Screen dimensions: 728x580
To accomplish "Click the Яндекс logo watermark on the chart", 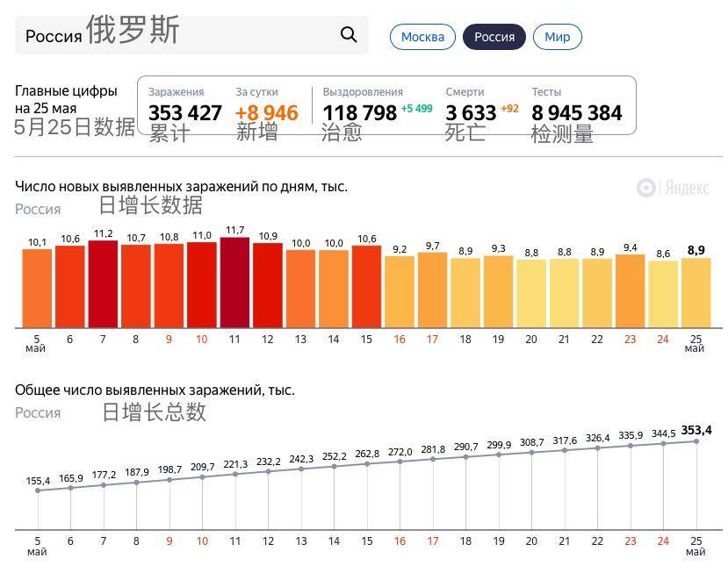I will tap(672, 184).
